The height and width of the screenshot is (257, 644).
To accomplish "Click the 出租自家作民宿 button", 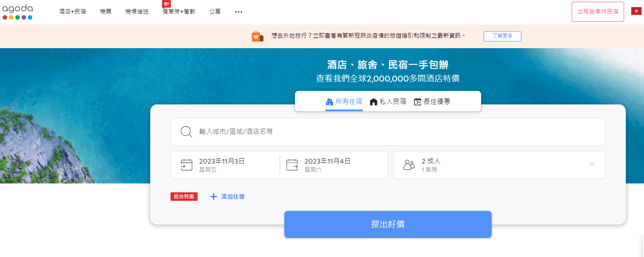I will [597, 12].
